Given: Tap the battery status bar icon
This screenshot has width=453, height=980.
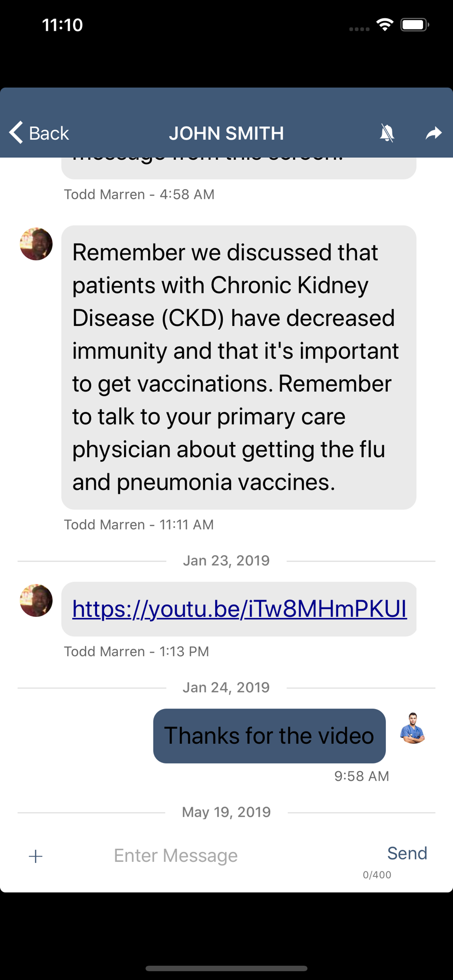Looking at the screenshot, I should pyautogui.click(x=415, y=24).
